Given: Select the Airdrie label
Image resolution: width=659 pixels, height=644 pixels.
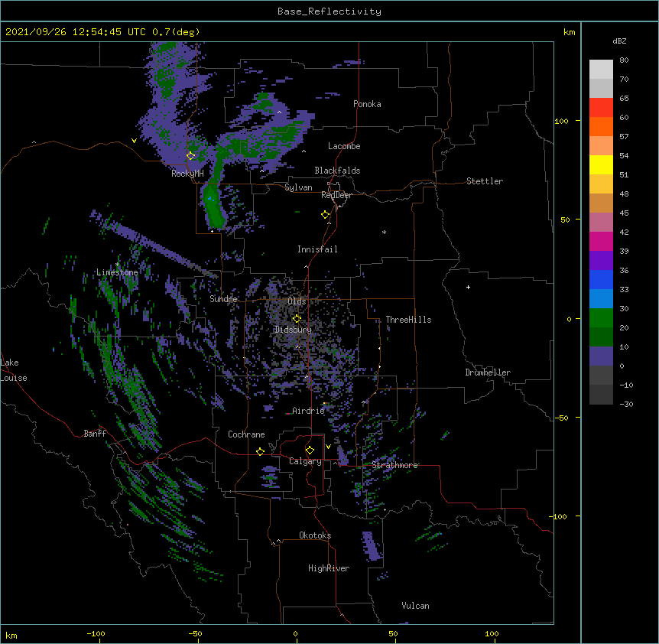Looking at the screenshot, I should (x=309, y=411).
